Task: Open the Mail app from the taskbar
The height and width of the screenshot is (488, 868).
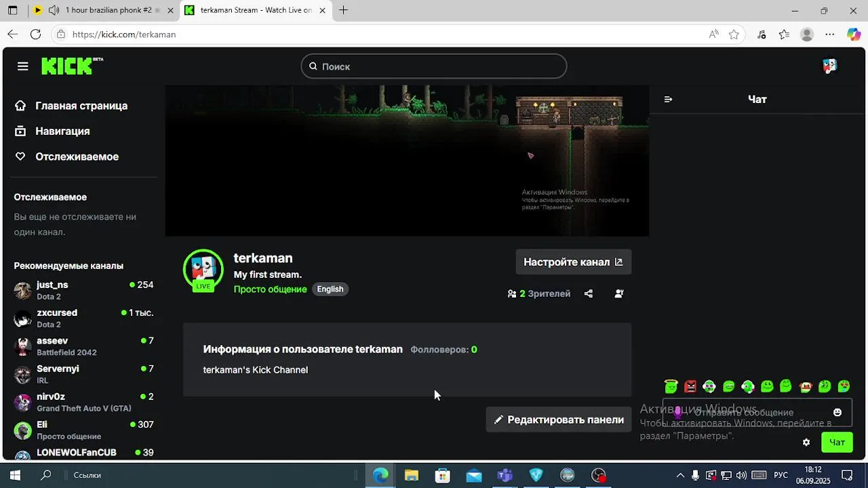Action: click(474, 475)
